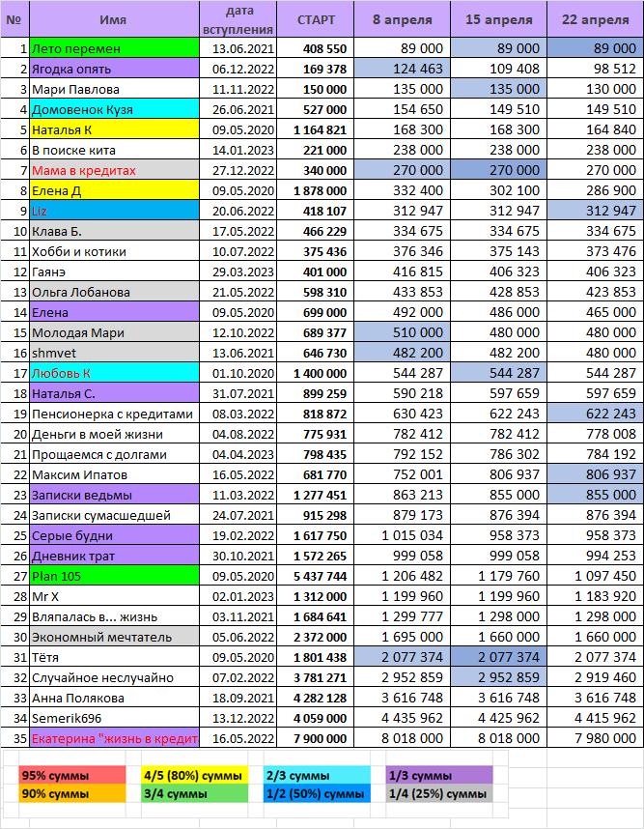Select the '22 апреля' column header
Image resolution: width=644 pixels, height=829 pixels.
[596, 19]
